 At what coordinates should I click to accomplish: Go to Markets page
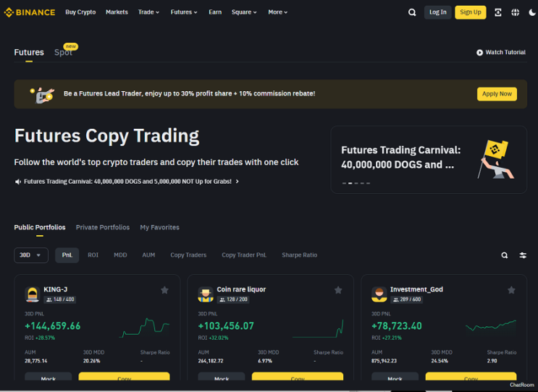[x=117, y=12]
